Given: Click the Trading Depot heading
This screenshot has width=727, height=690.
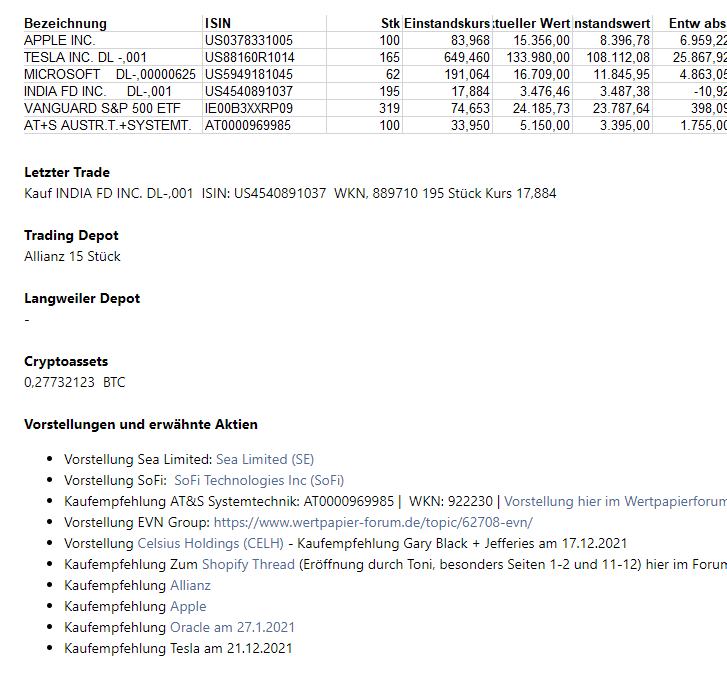Looking at the screenshot, I should 71,236.
